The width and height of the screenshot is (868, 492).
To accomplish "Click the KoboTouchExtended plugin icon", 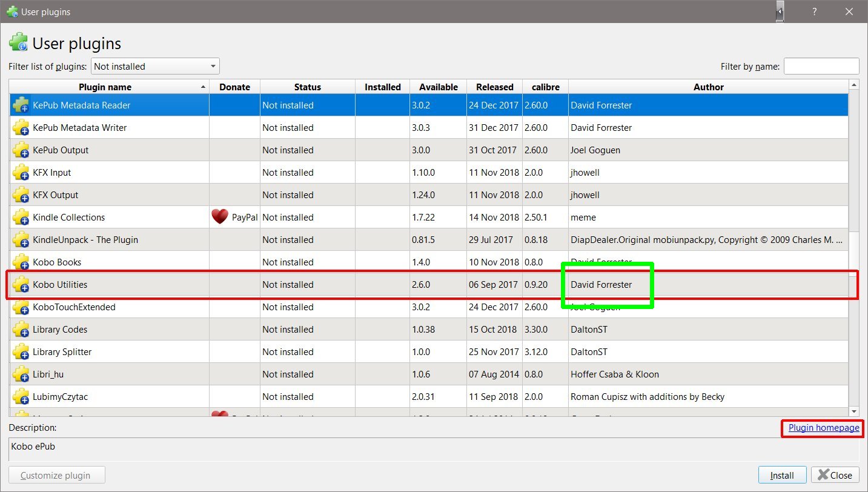I will click(x=21, y=307).
